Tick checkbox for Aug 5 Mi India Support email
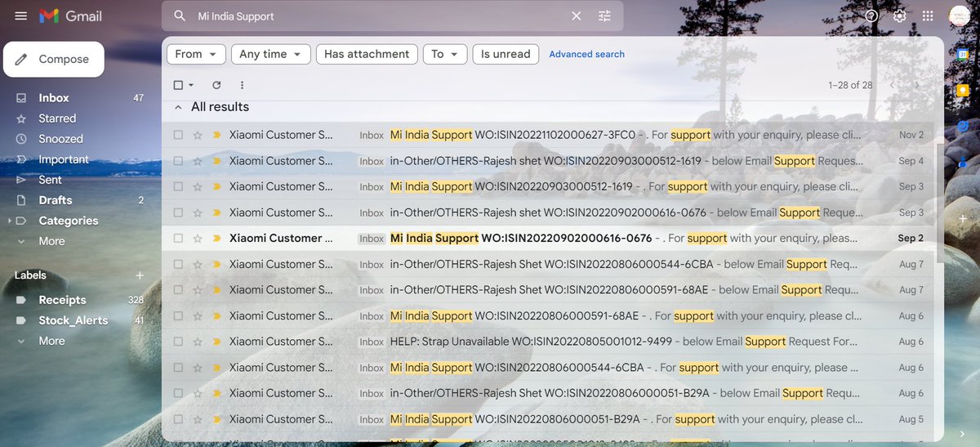 tap(178, 419)
